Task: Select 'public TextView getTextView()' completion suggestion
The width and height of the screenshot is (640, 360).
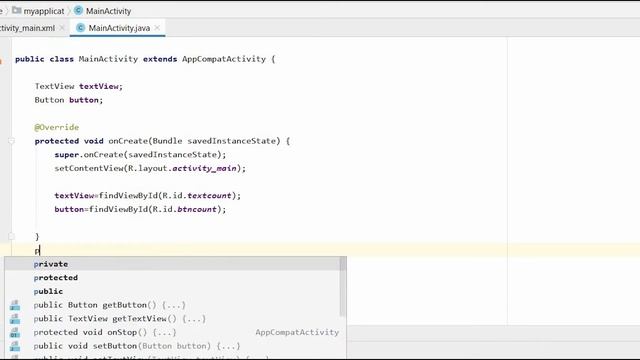Action: pos(175,319)
